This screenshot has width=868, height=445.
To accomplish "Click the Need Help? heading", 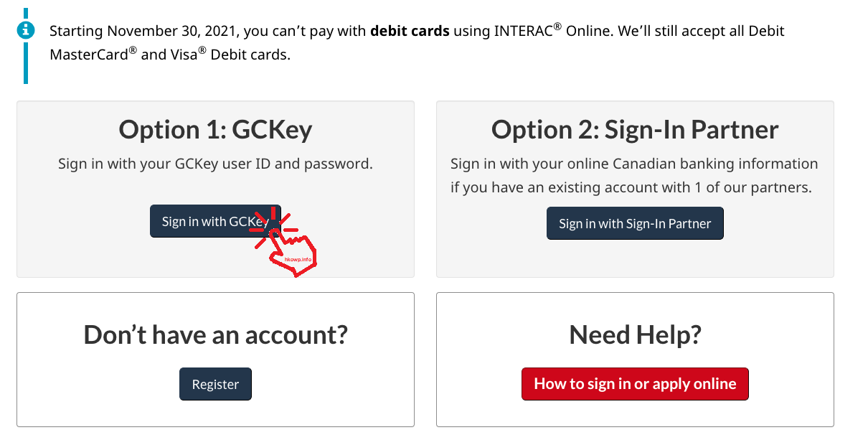I will point(635,334).
